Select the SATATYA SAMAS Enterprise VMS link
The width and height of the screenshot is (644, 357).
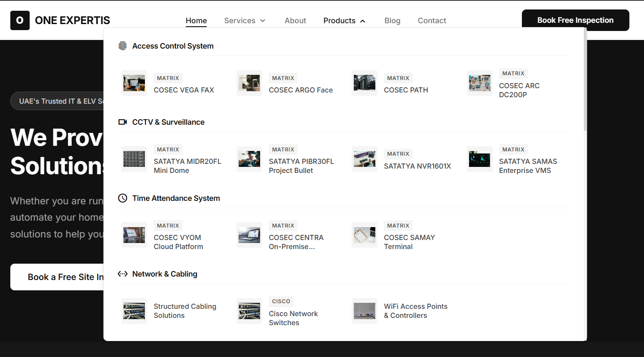[528, 166]
